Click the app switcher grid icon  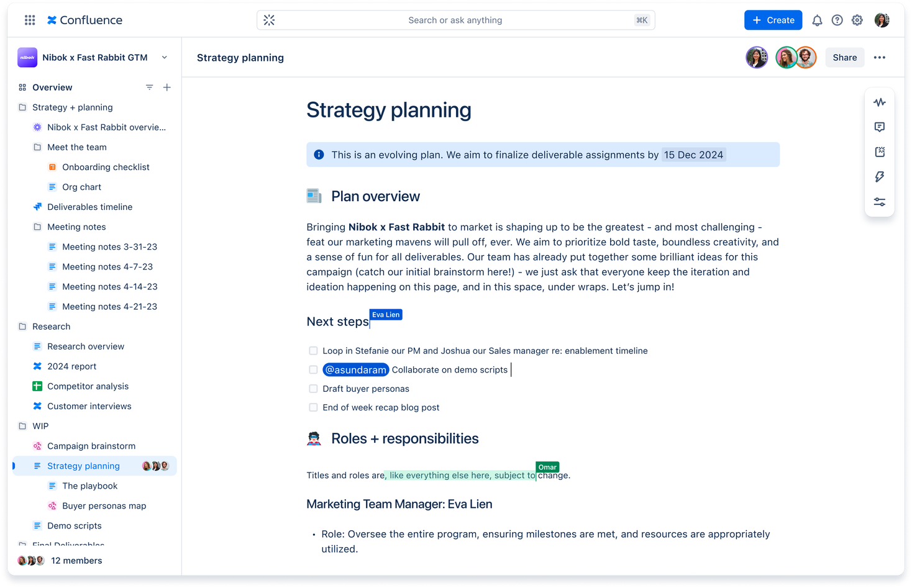(29, 19)
